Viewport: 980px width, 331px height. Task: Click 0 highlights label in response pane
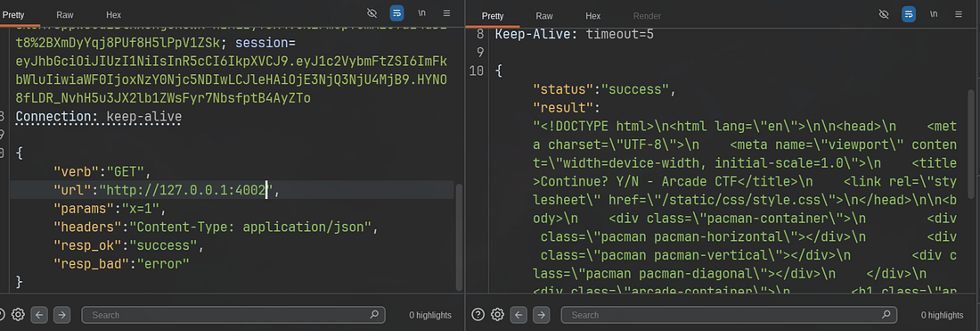pos(942,315)
